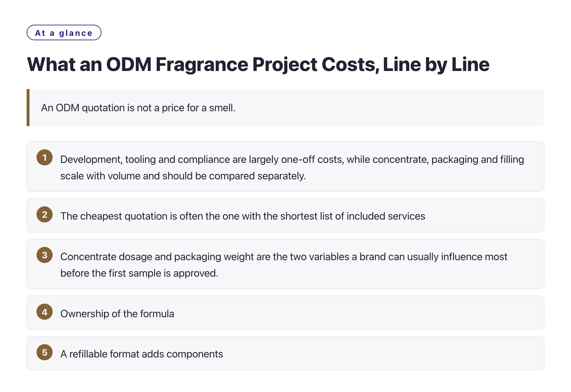This screenshot has width=571, height=392.
Task: Click the number 5 circle badge
Action: click(x=44, y=352)
